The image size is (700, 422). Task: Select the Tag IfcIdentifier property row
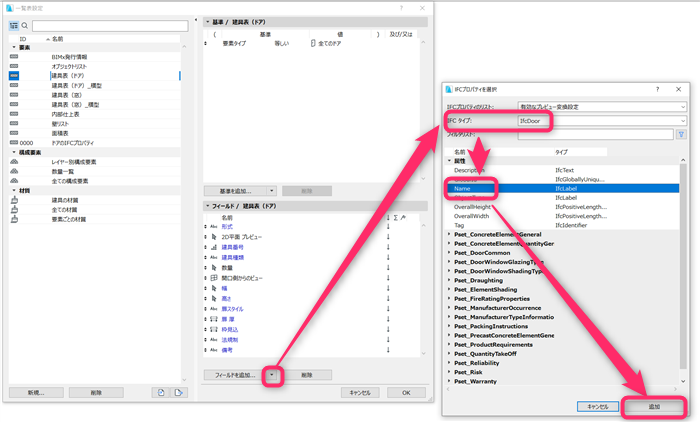(562, 225)
